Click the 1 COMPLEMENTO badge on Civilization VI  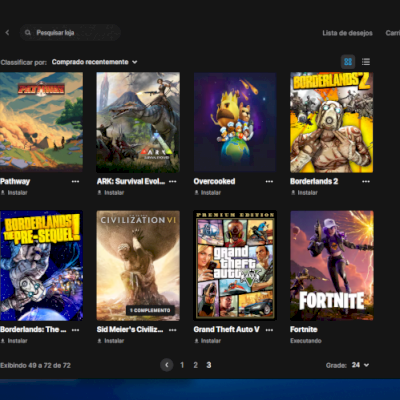click(150, 310)
